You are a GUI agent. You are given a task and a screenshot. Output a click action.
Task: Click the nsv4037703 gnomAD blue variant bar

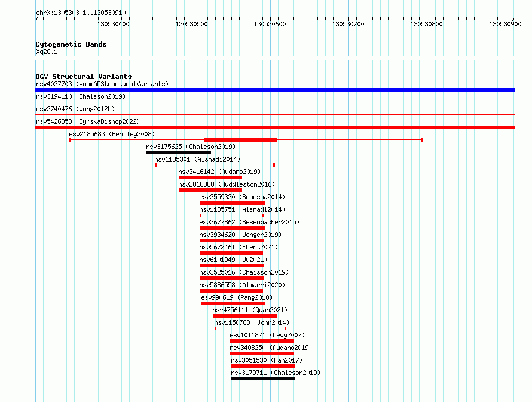(275, 90)
